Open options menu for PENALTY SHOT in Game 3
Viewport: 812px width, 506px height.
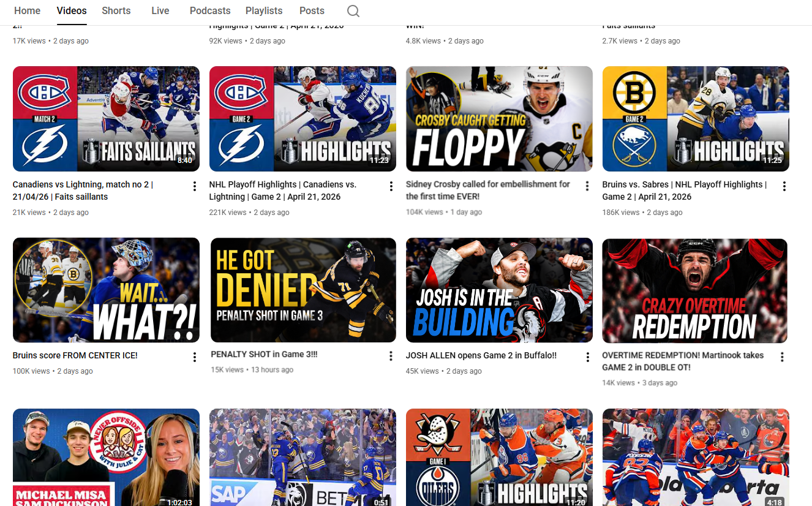tap(391, 356)
